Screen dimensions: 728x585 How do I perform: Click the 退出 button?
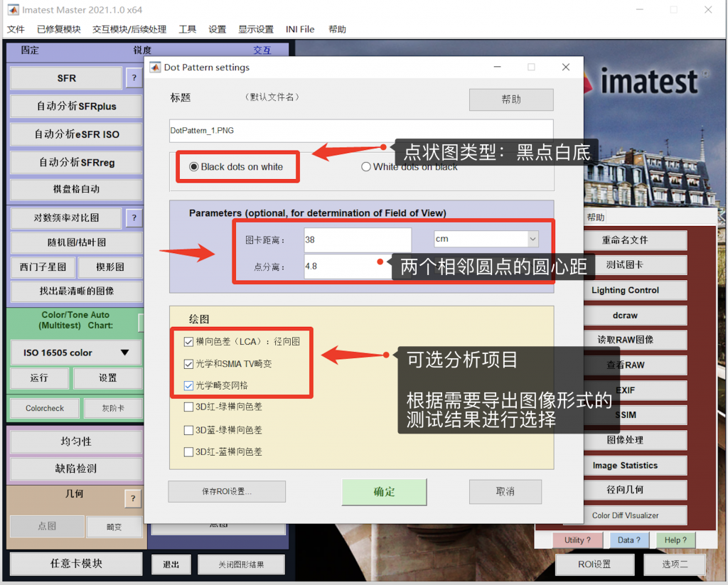point(171,564)
